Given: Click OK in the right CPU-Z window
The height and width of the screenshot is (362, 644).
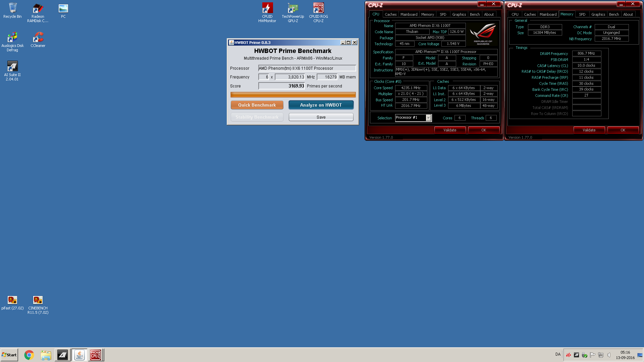Looking at the screenshot, I should click(623, 130).
